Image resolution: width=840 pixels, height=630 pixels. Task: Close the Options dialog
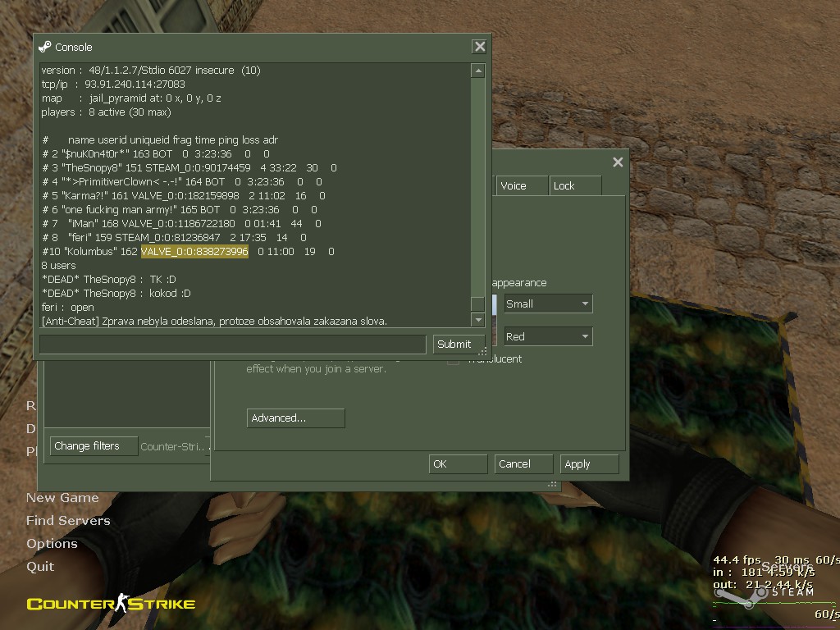(x=618, y=162)
